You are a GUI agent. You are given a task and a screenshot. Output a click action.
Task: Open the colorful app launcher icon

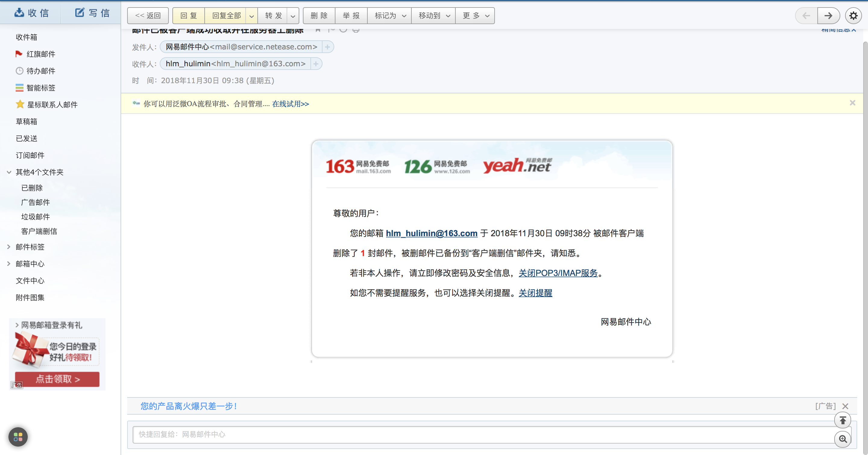pos(18,437)
